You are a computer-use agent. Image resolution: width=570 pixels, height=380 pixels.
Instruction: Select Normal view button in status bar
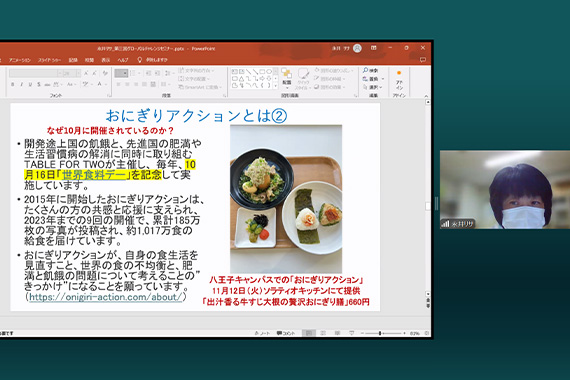point(309,333)
